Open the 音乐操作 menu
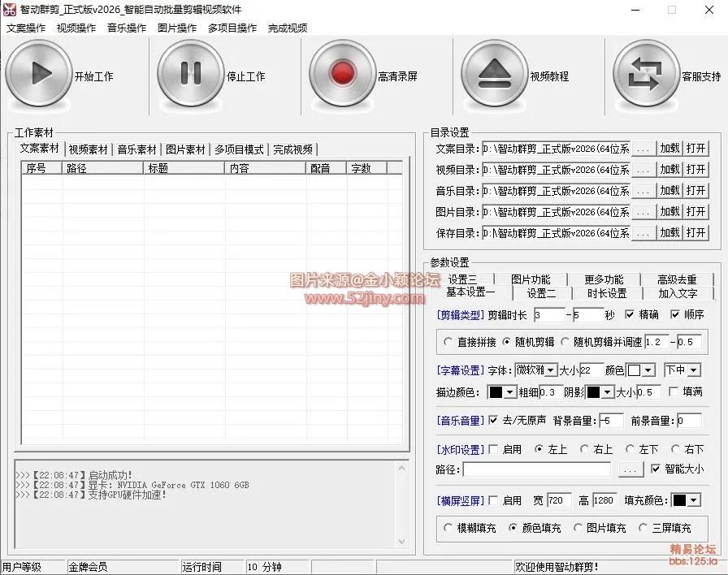728x575 pixels. click(124, 27)
